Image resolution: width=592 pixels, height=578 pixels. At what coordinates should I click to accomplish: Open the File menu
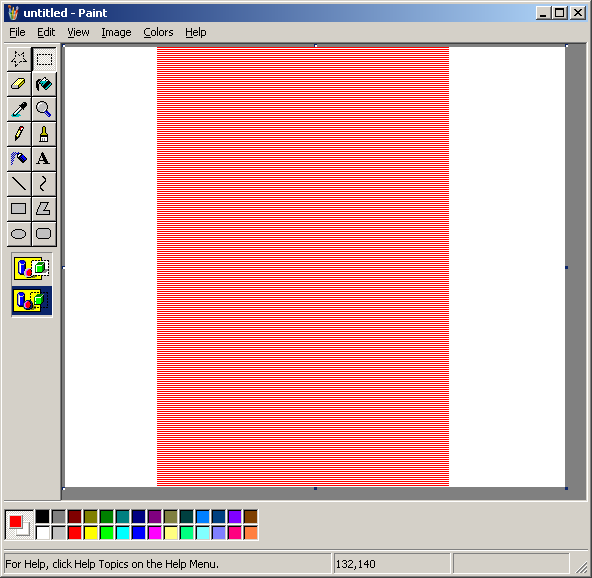[x=17, y=32]
